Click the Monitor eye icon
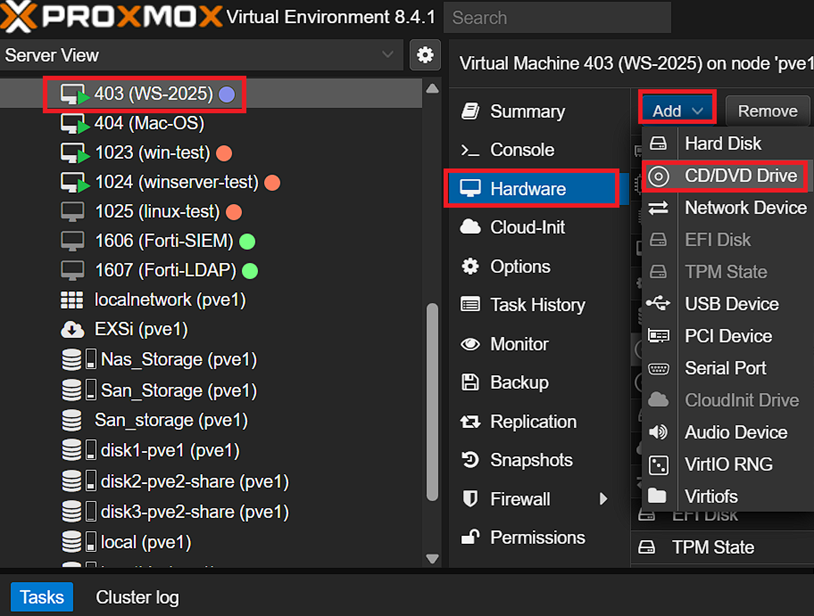The height and width of the screenshot is (616, 814). click(470, 344)
